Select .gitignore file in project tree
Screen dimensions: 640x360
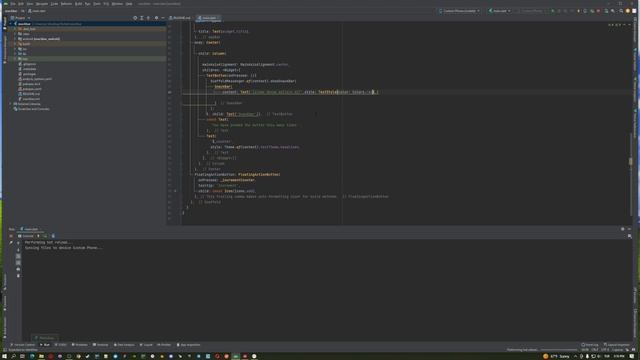[27, 64]
